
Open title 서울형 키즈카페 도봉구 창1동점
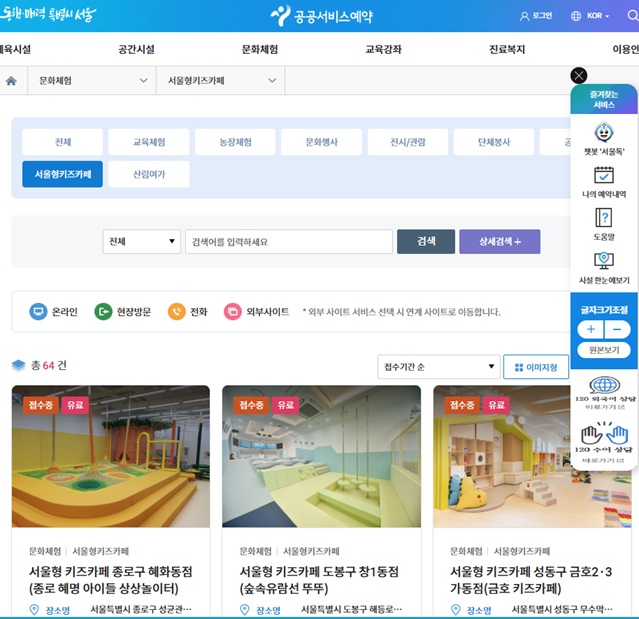319,580
